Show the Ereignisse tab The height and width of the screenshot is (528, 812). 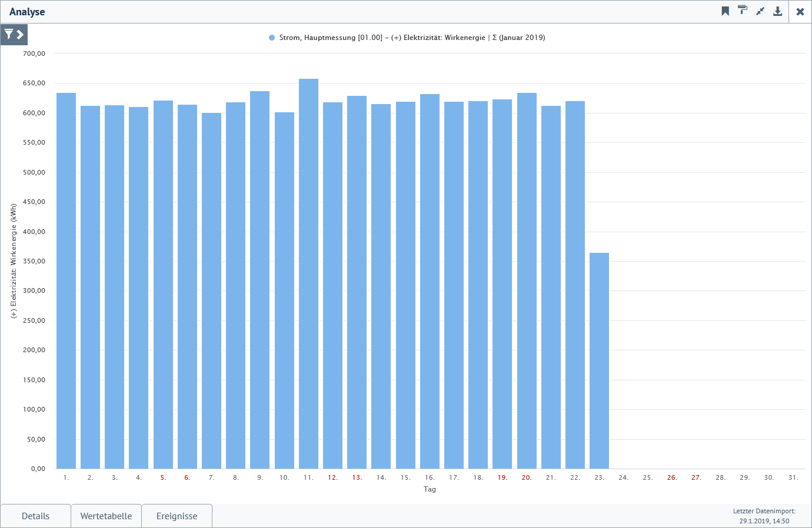tap(177, 516)
